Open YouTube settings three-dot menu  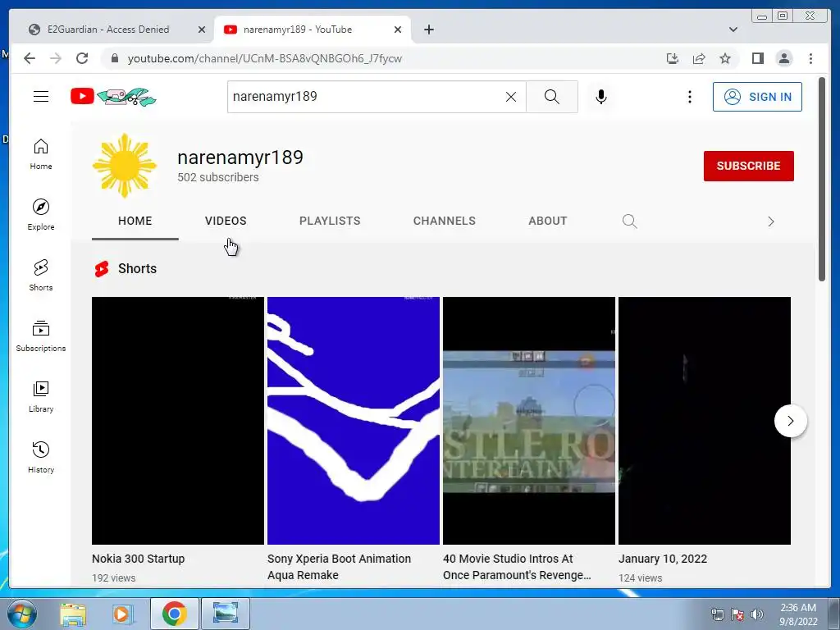(x=689, y=97)
